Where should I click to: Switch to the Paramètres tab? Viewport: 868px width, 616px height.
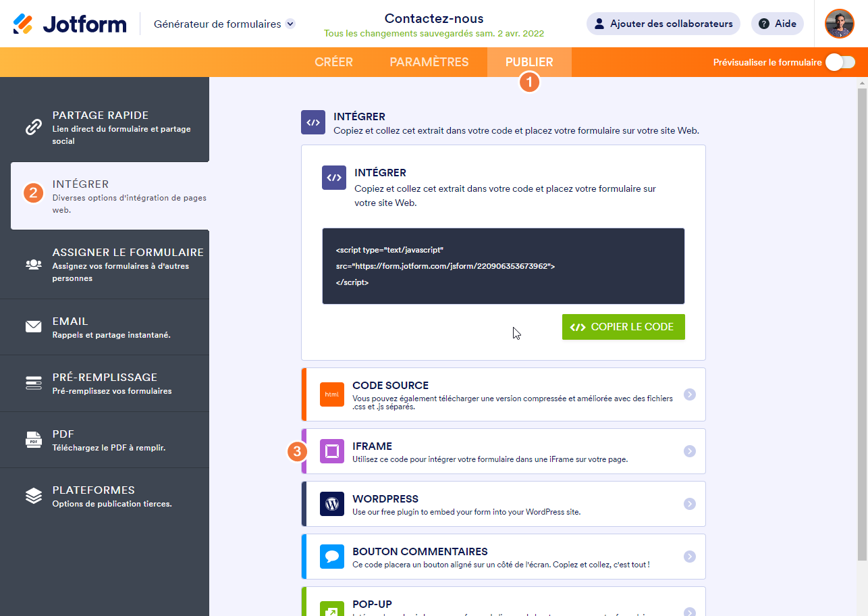coord(429,62)
